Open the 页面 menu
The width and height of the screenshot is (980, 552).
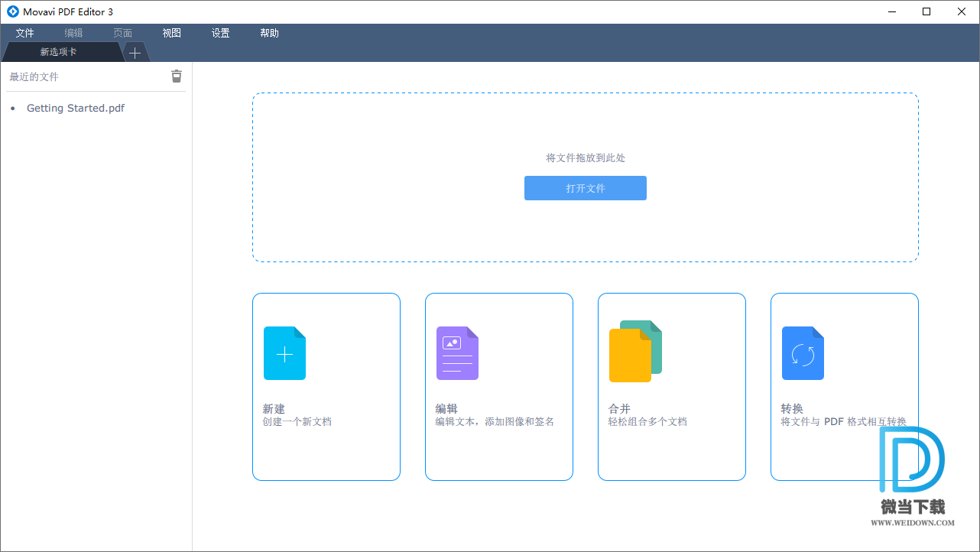pyautogui.click(x=122, y=33)
